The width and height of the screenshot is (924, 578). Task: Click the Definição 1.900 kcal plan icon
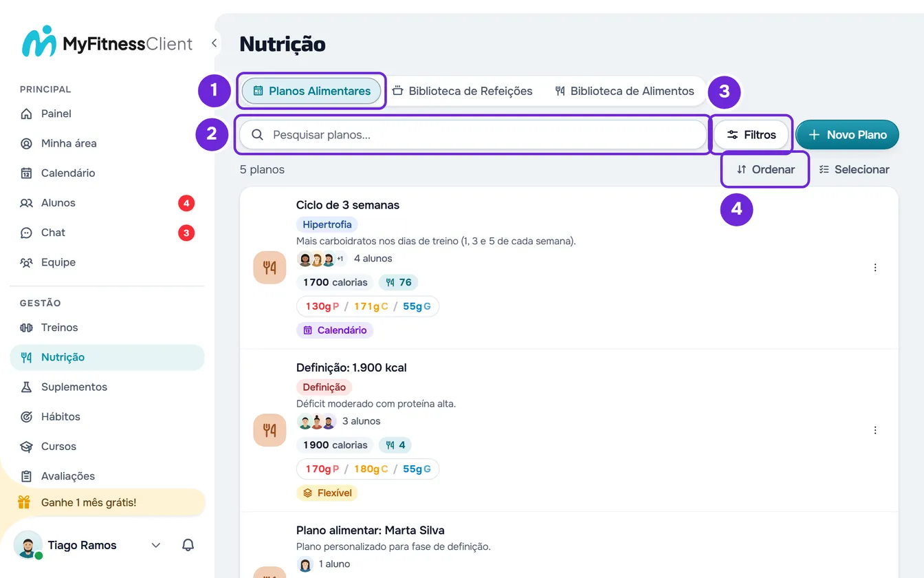tap(269, 430)
